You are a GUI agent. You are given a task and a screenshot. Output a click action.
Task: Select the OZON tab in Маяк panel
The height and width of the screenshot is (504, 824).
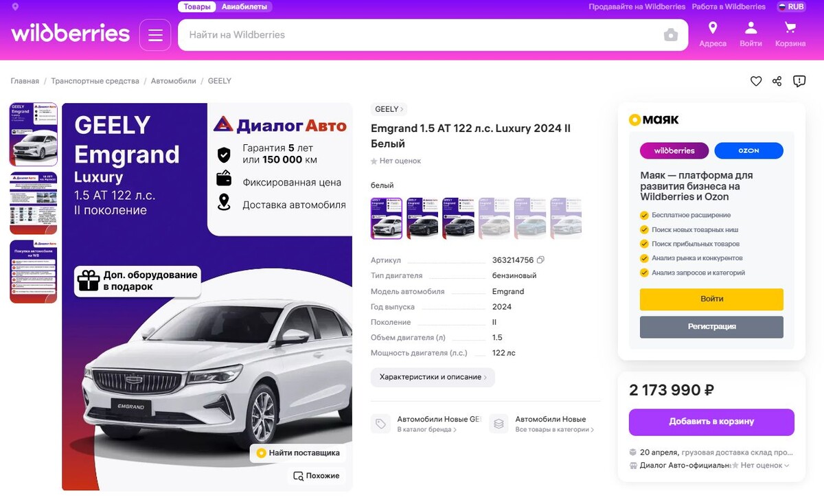[x=748, y=150]
